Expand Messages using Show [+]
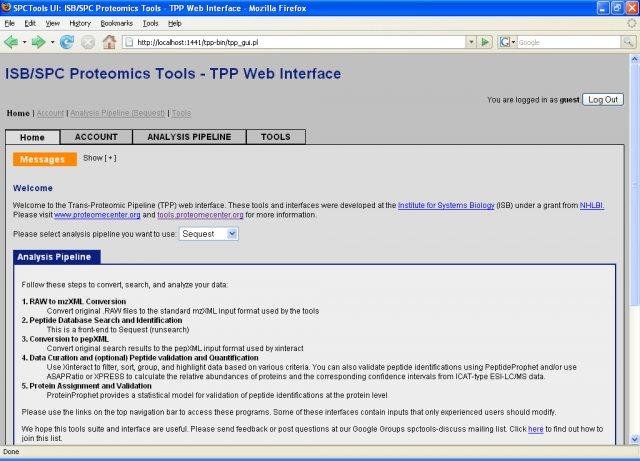Screen dimensions: 640x461 99,158
